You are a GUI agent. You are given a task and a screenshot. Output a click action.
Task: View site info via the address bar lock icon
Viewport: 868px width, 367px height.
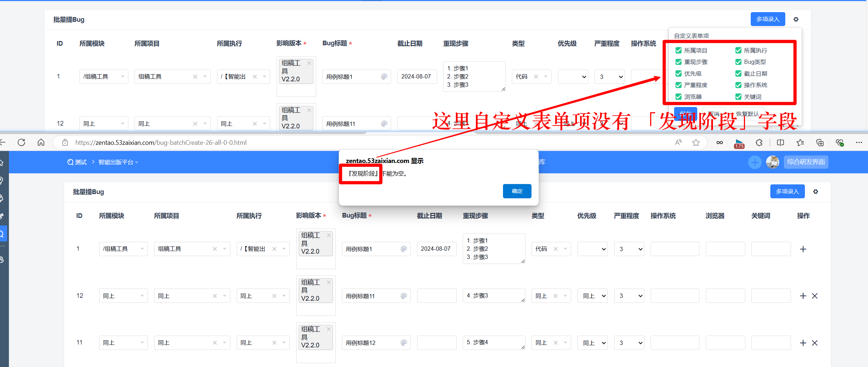pos(65,143)
